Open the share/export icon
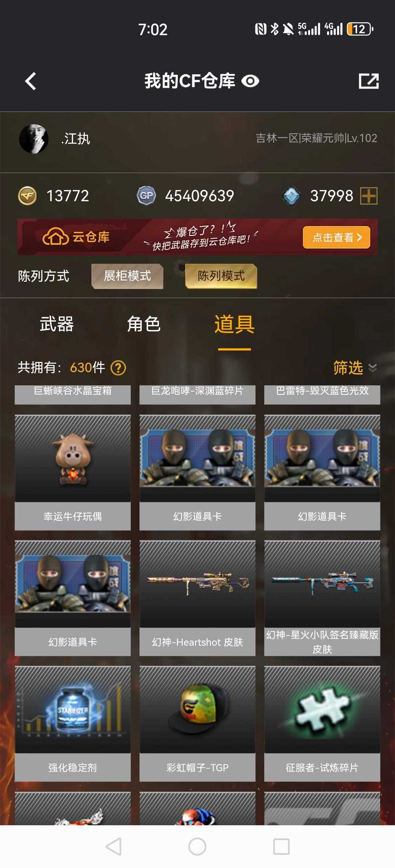Screen dimensions: 395x868 tap(369, 81)
